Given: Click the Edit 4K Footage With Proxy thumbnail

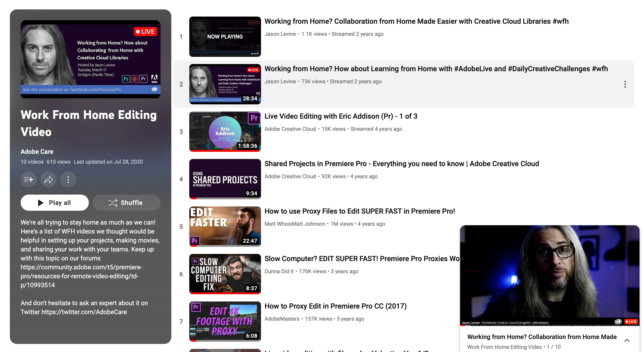Looking at the screenshot, I should tap(225, 321).
